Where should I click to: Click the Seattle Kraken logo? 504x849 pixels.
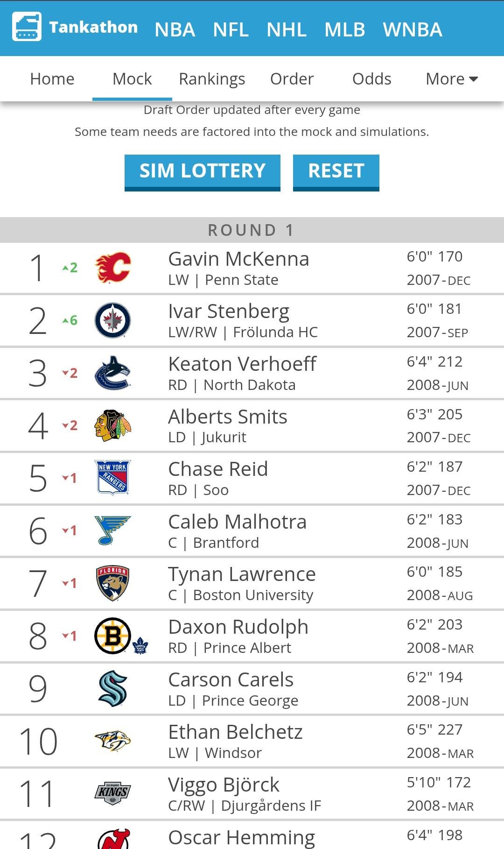[x=112, y=688]
